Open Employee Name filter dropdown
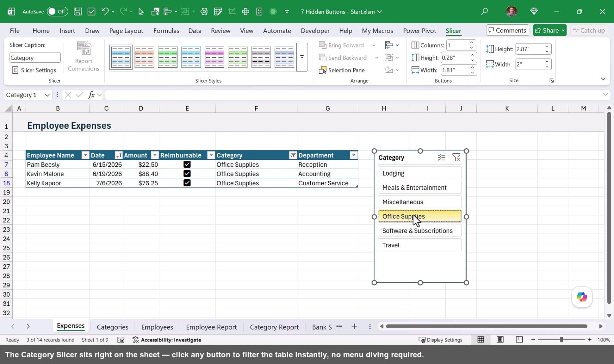The image size is (614, 364). [85, 155]
